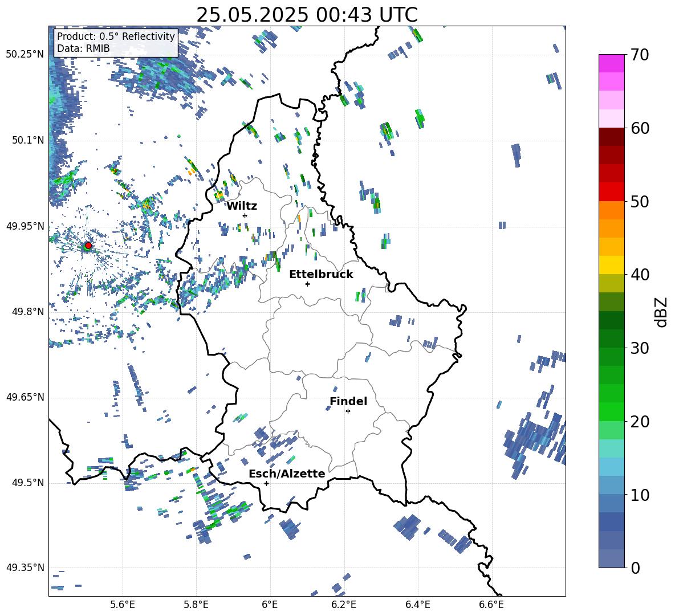Click the Esch/Alzette city label
Screen dimensions: 675x616
[x=287, y=474]
